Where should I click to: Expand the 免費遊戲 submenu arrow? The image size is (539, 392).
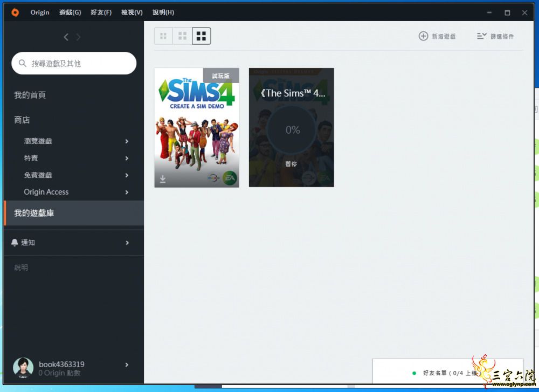pyautogui.click(x=127, y=175)
